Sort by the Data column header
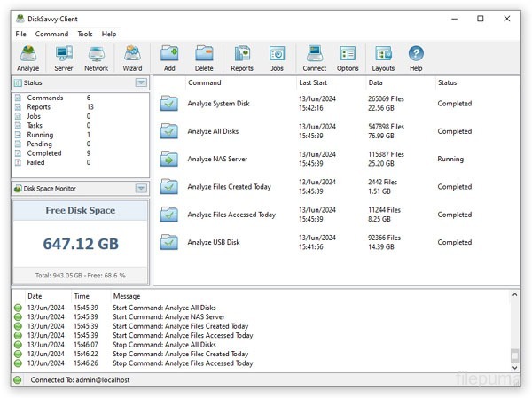 coord(375,82)
